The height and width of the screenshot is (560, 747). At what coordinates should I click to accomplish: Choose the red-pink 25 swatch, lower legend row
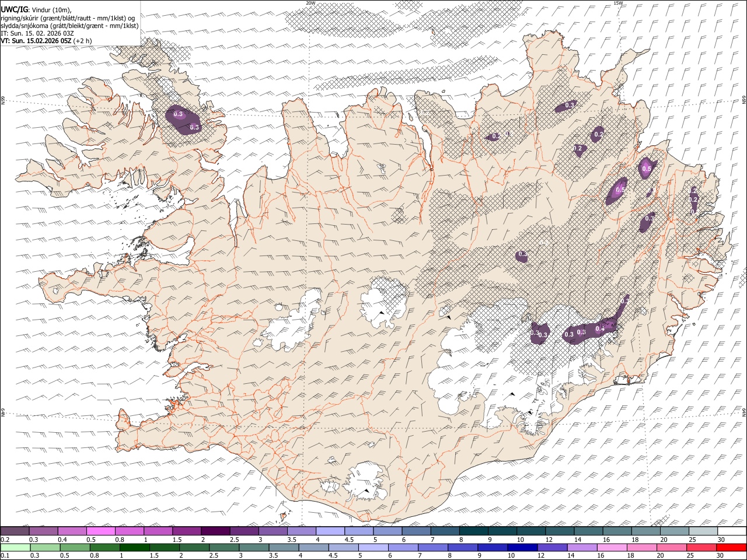(701, 547)
